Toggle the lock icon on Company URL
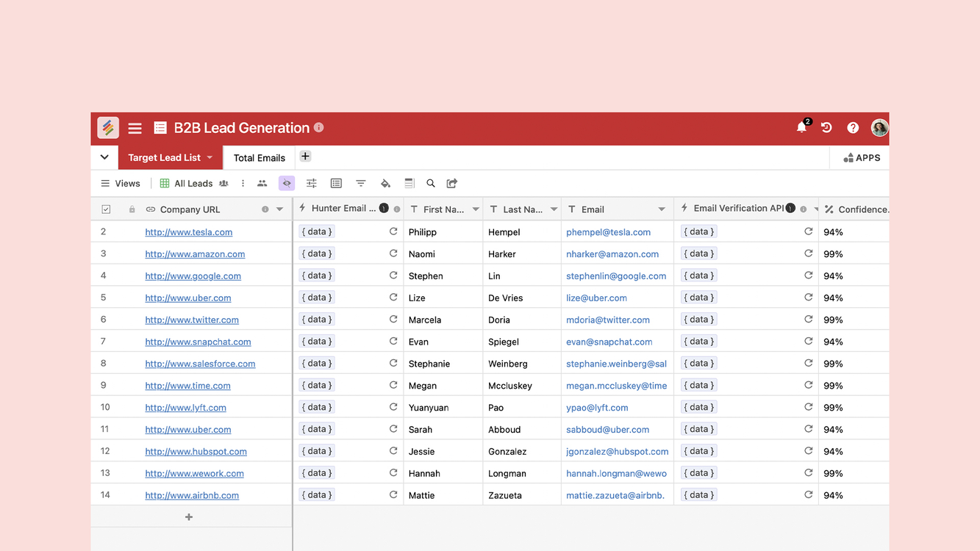The height and width of the screenshot is (551, 980). coord(132,209)
